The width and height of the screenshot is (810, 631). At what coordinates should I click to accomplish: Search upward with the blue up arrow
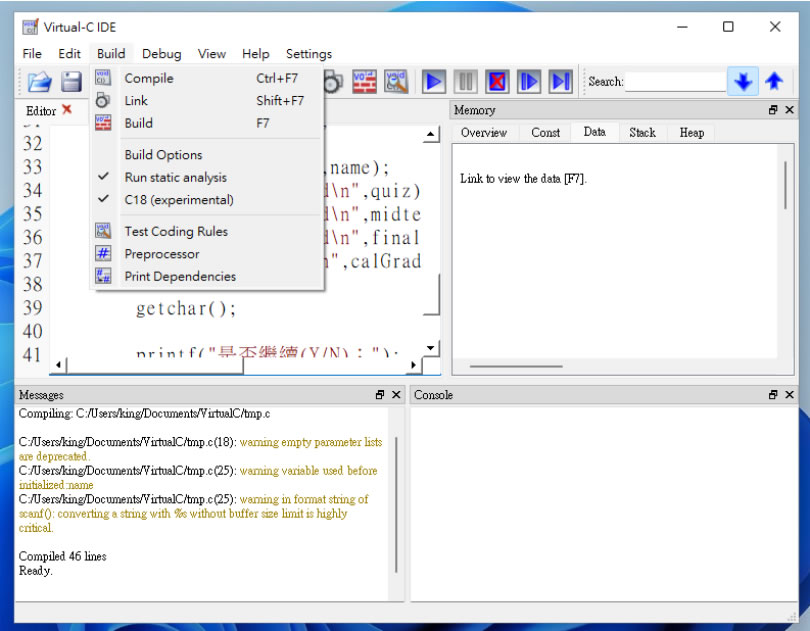[774, 81]
